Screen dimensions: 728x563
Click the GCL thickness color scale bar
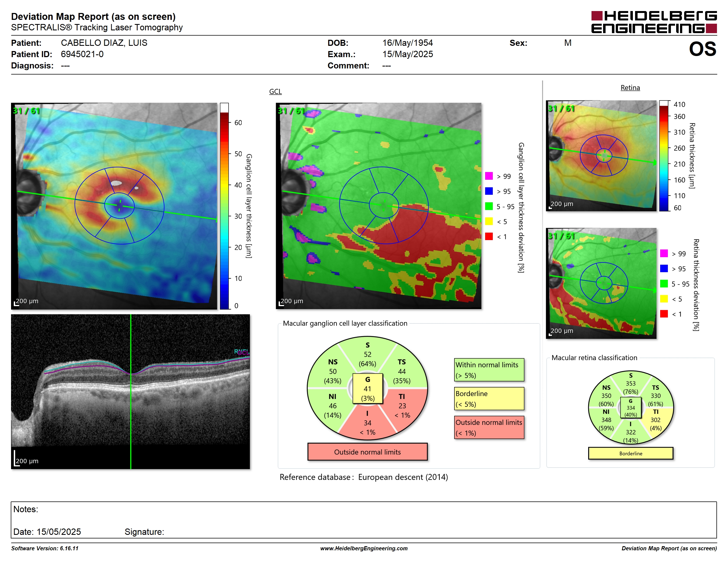pyautogui.click(x=224, y=206)
